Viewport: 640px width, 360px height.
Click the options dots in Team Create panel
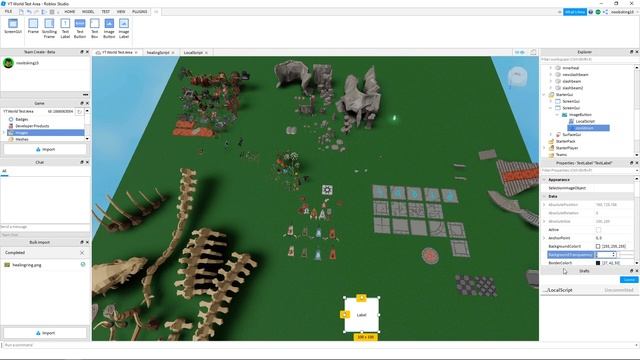85,94
